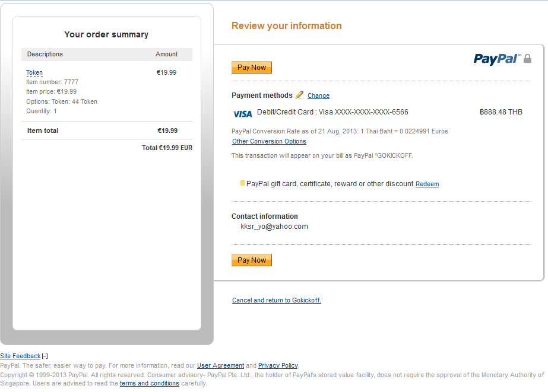The height and width of the screenshot is (392, 548).
Task: Open the User Agreement link
Action: click(220, 366)
